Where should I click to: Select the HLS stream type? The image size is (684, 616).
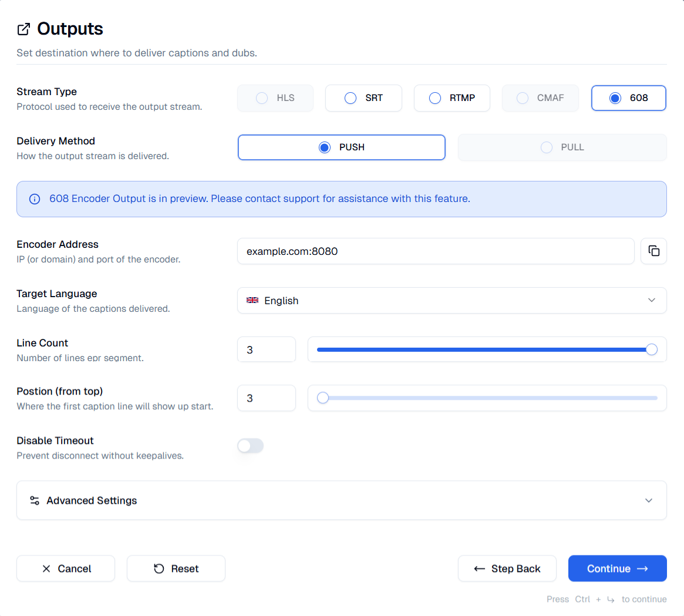(275, 98)
